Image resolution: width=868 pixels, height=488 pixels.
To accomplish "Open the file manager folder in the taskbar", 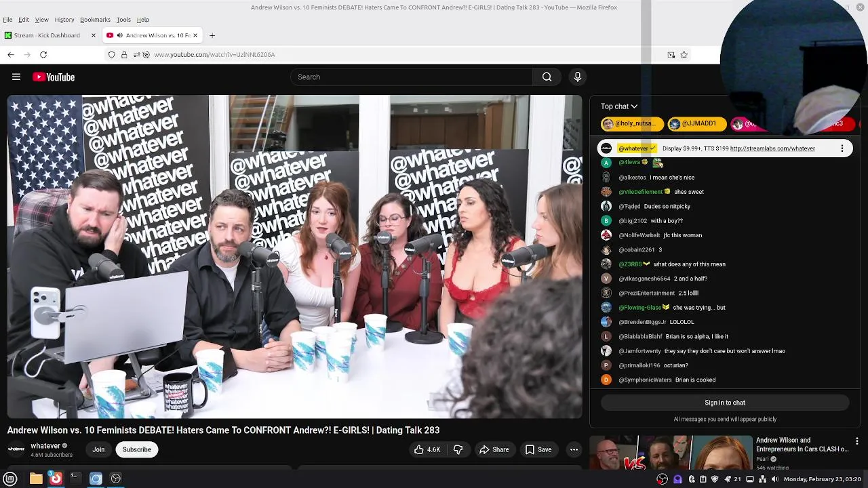I will [36, 479].
